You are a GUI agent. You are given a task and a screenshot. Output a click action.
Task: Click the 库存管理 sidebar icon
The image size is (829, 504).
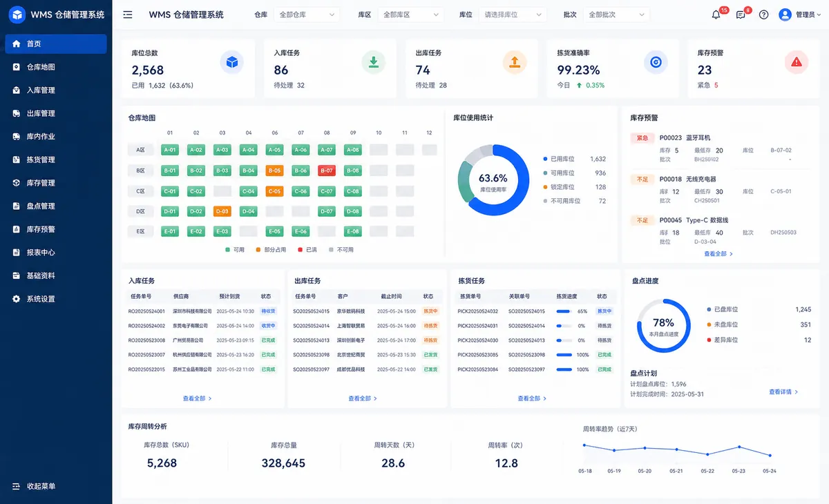pos(17,183)
